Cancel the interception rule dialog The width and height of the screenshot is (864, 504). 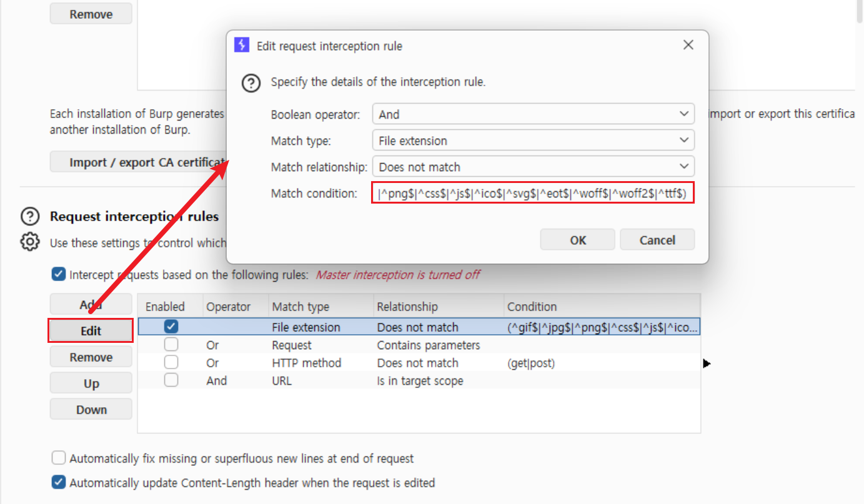point(657,240)
